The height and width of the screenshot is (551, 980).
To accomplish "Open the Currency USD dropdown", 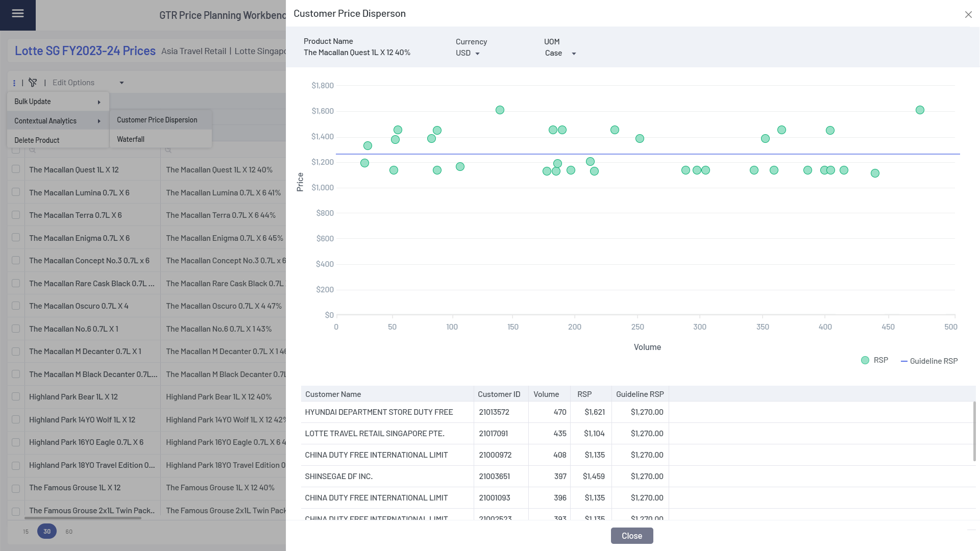I will point(468,54).
